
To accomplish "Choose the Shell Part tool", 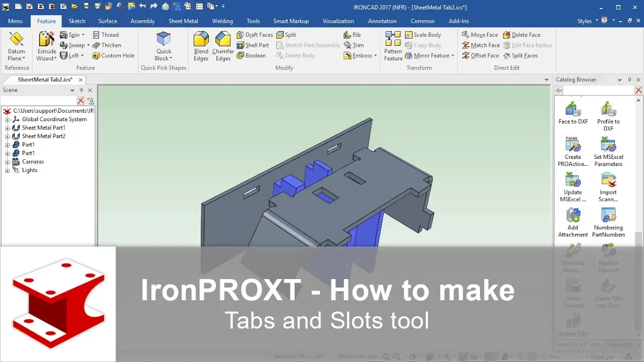I will (x=253, y=45).
